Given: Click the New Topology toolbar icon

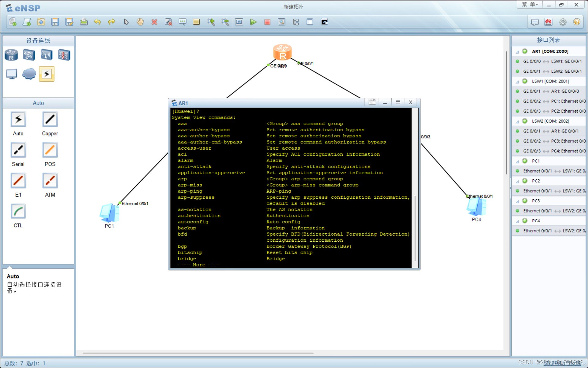Looking at the screenshot, I should click(13, 22).
